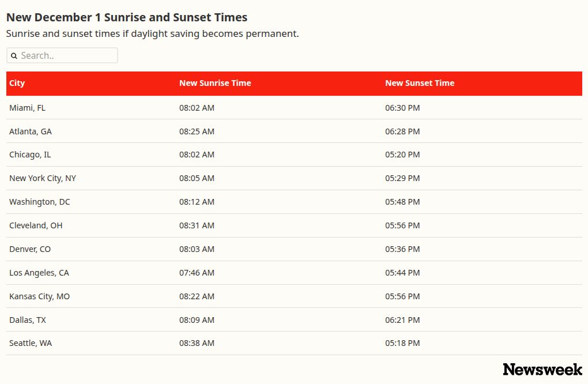Click the 08:09 AM sunrise time
The height and width of the screenshot is (384, 588).
[197, 320]
